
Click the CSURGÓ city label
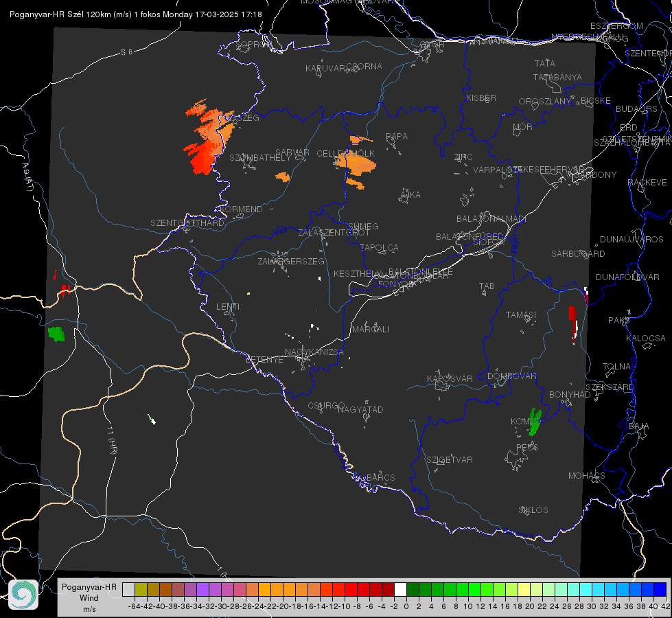(326, 406)
